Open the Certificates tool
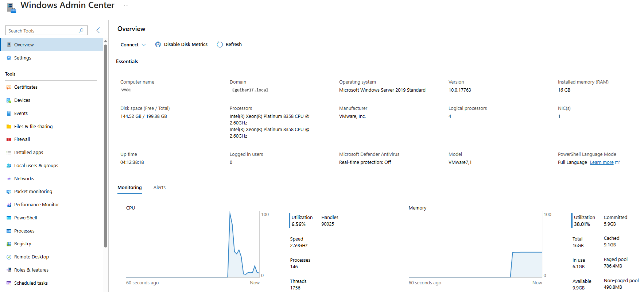644x292 pixels. pyautogui.click(x=51, y=87)
